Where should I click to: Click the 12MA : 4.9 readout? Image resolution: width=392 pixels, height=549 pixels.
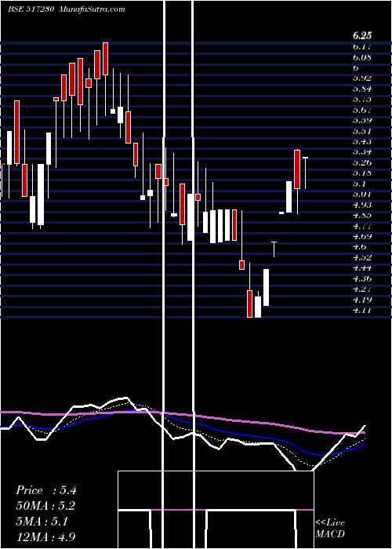point(45,536)
